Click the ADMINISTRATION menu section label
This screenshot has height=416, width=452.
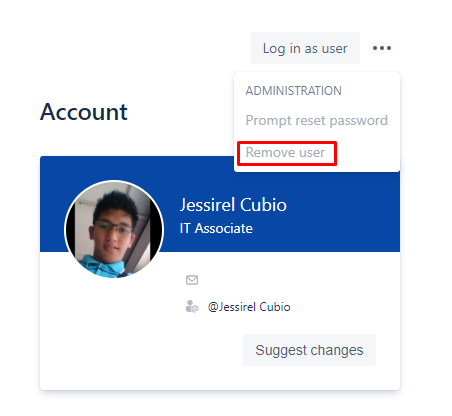tap(293, 91)
